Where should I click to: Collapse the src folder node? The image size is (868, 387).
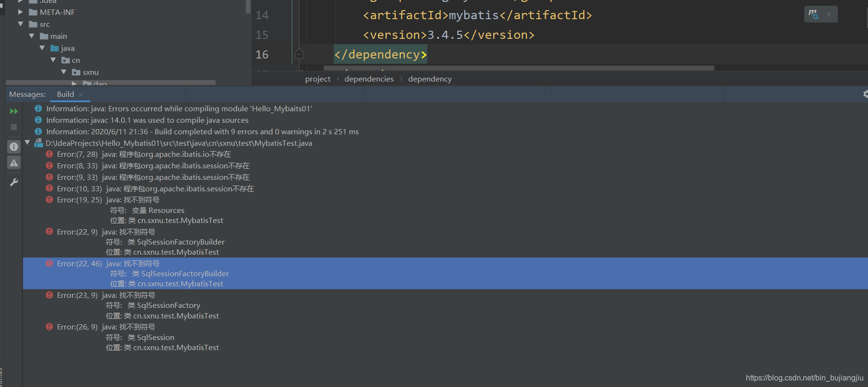pyautogui.click(x=21, y=24)
